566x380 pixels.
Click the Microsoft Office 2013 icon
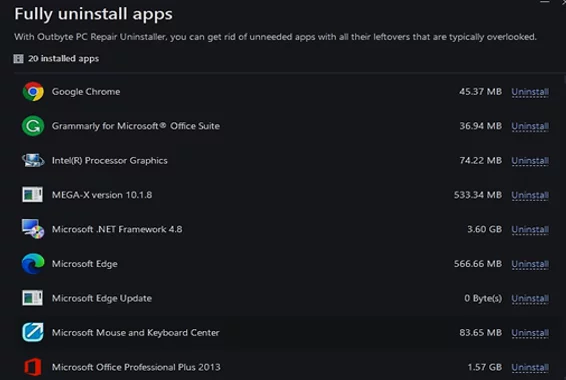[x=33, y=367]
